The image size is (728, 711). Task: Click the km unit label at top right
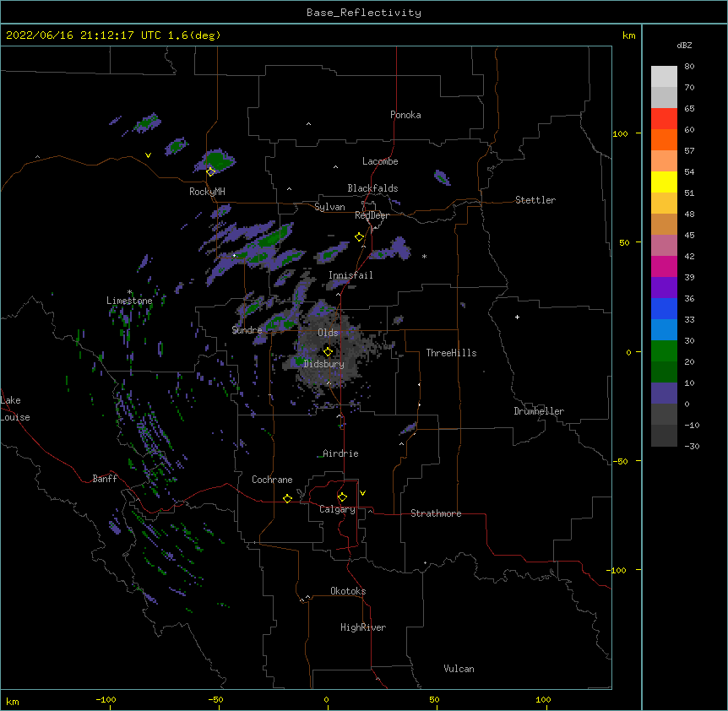pyautogui.click(x=628, y=35)
